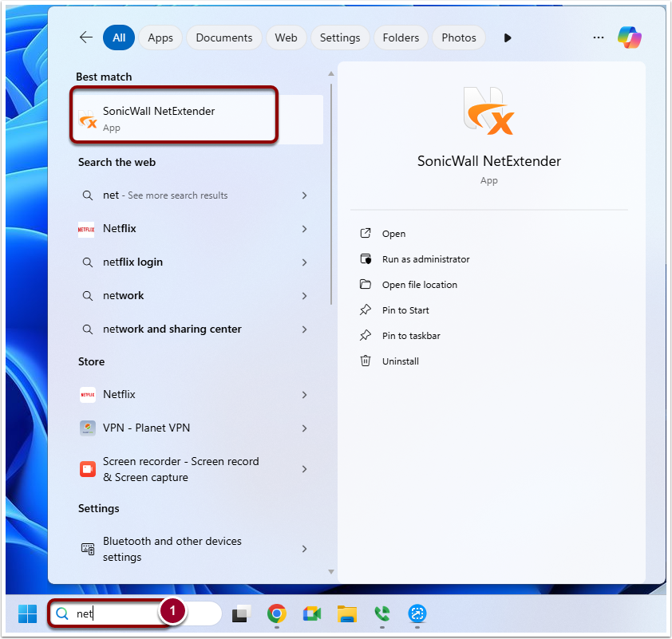Go back with the left arrow icon
Screen dimensions: 672x639
tap(86, 37)
